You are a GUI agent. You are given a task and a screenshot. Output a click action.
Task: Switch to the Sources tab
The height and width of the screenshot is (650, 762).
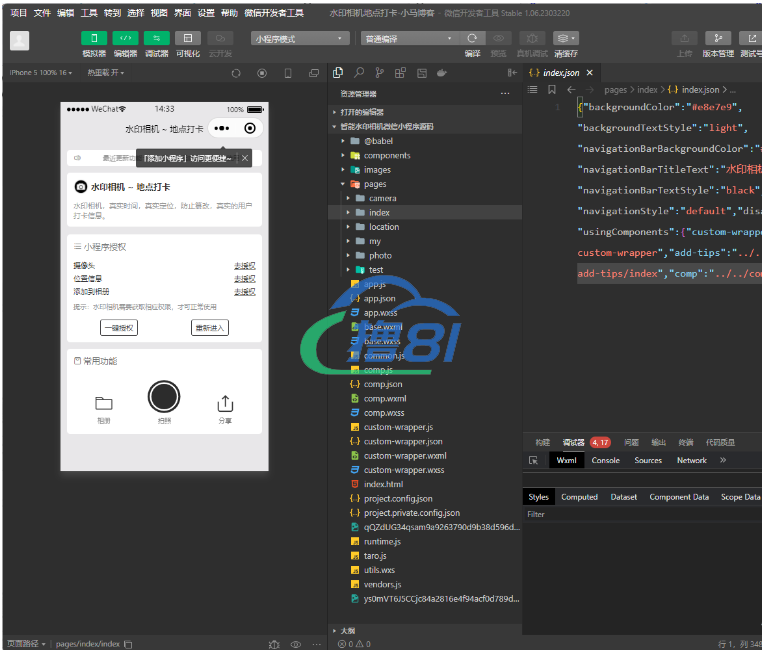(x=648, y=460)
